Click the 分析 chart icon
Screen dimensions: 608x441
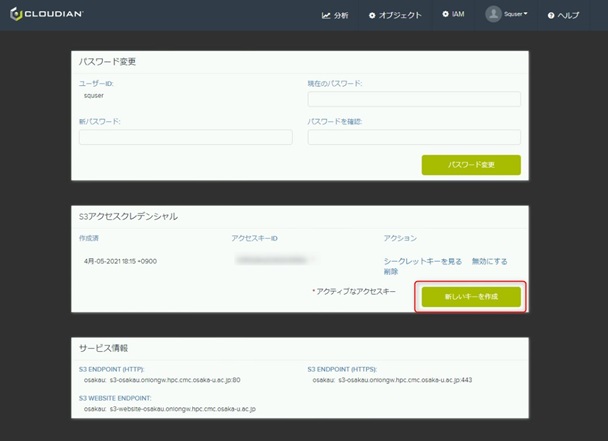tap(326, 16)
